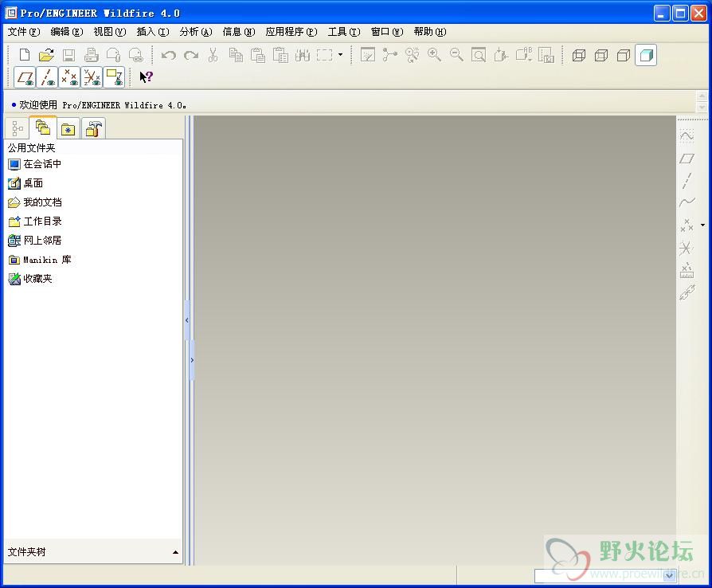
Task: Switch to the Connections tab
Action: click(x=93, y=128)
